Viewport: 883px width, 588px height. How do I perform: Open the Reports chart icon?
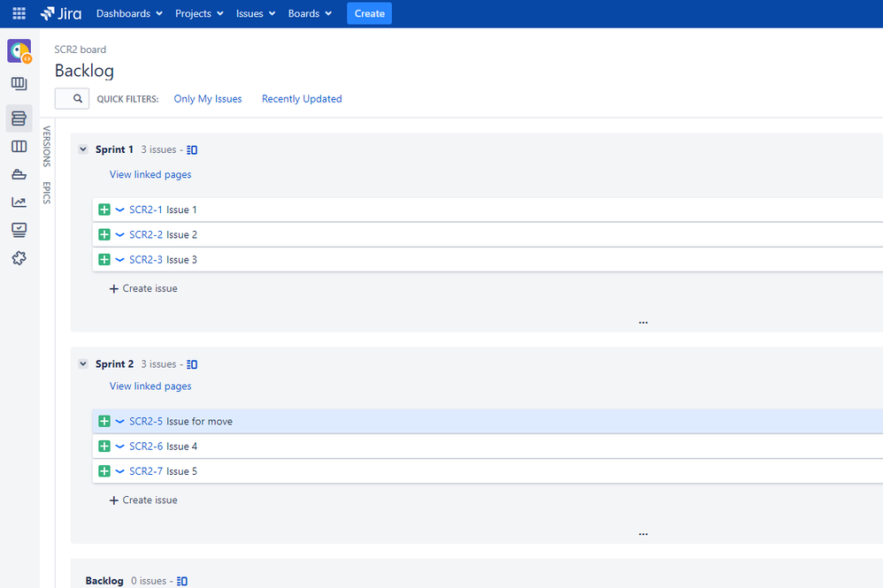19,202
